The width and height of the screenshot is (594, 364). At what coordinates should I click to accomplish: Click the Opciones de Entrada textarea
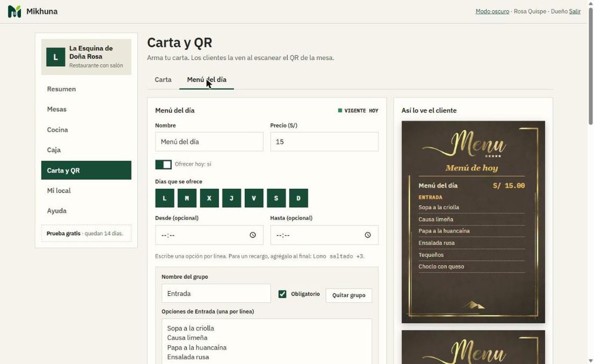point(267,341)
